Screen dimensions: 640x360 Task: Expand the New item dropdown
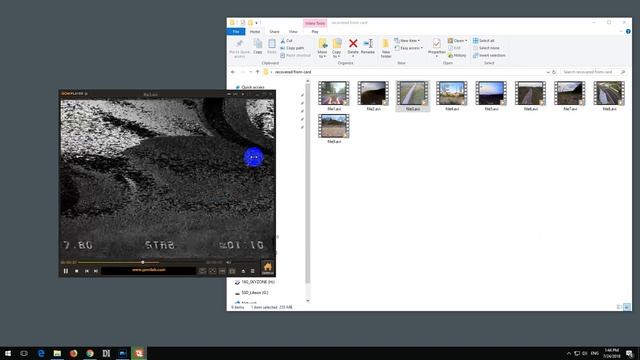(407, 41)
